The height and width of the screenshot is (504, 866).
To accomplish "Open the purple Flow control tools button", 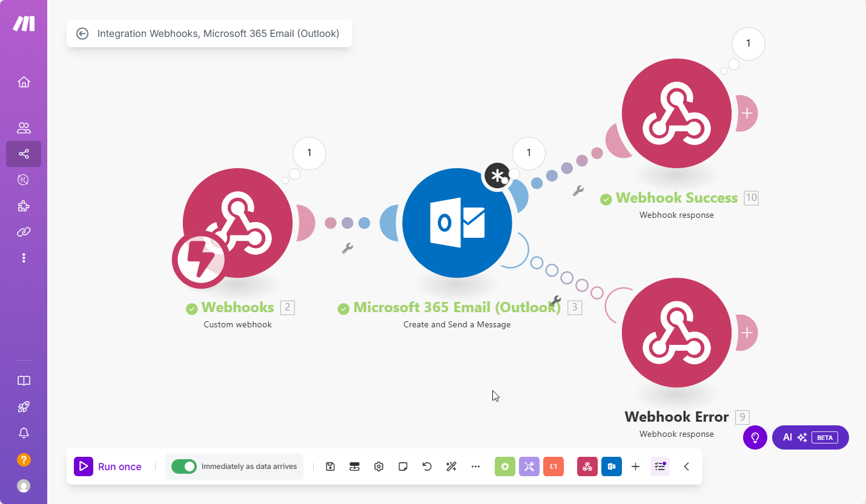I will [529, 466].
